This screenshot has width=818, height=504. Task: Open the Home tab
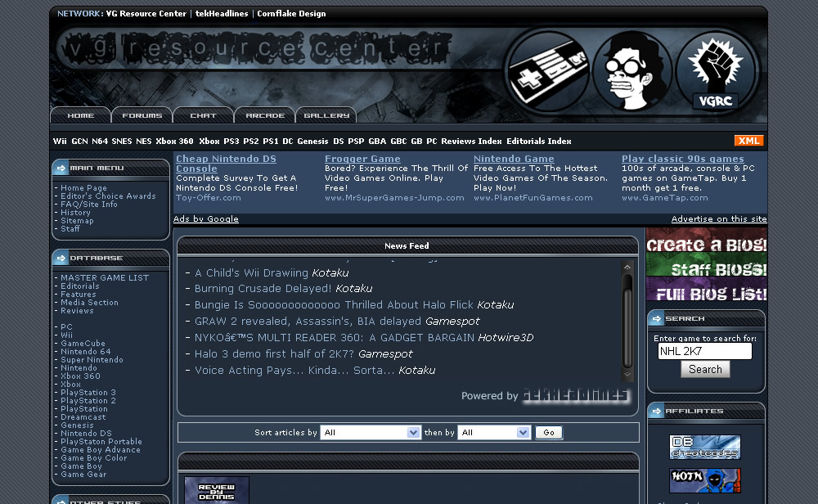point(80,115)
